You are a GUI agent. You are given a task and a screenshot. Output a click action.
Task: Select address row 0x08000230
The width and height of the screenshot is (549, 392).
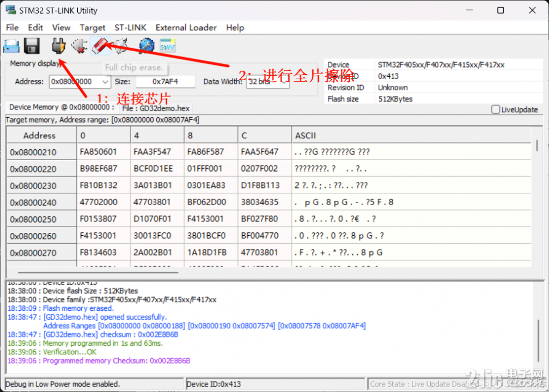41,186
